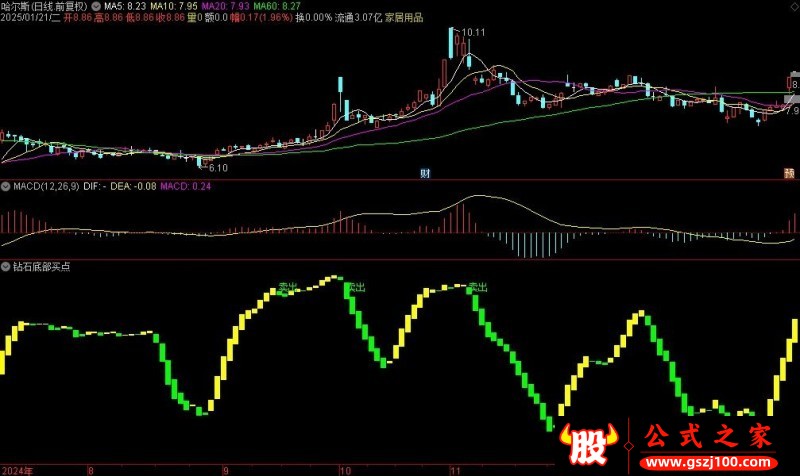Click the 钻石底部买点 indicator name
The width and height of the screenshot is (800, 476).
tap(42, 266)
